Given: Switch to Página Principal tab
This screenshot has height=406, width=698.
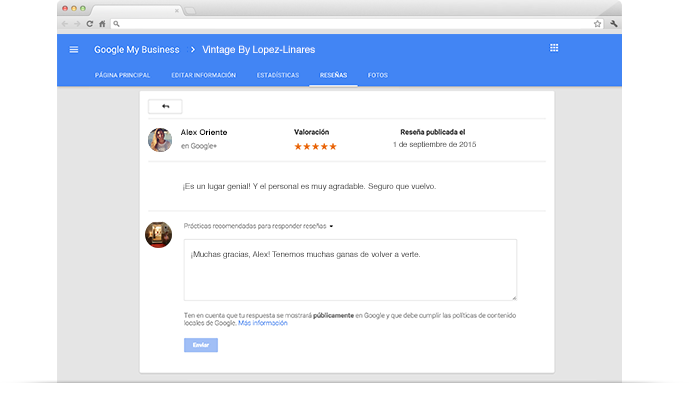Looking at the screenshot, I should [x=122, y=75].
